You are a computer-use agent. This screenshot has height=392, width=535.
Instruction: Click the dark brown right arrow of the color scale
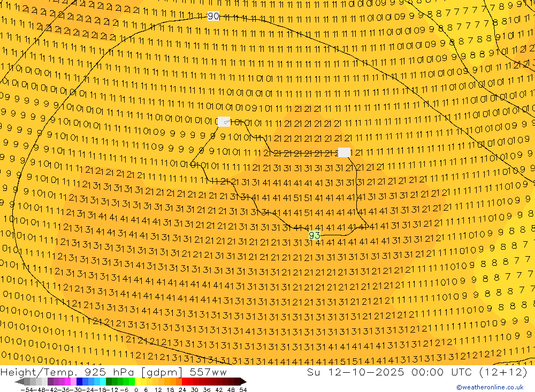click(243, 381)
